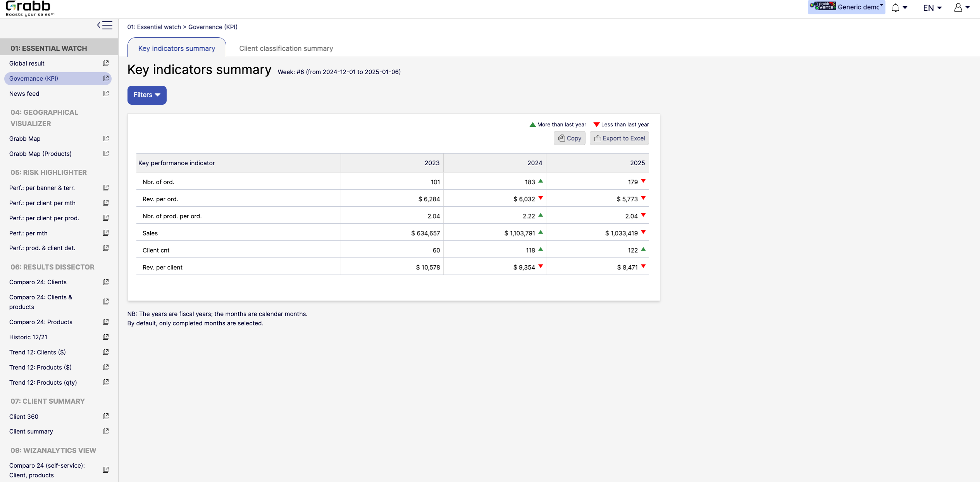Open the EN language dropdown

[x=932, y=8]
